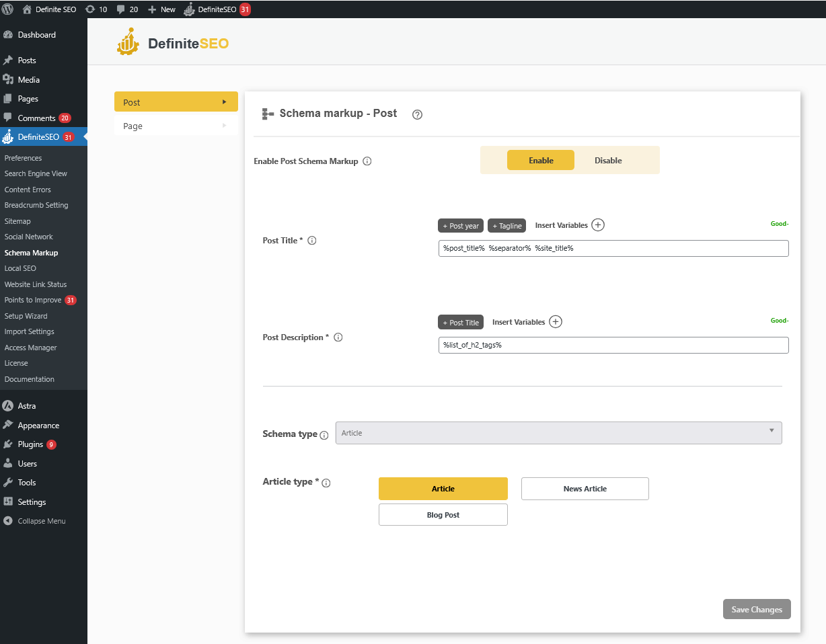The width and height of the screenshot is (826, 644).
Task: Click the Save Changes button
Action: click(x=756, y=609)
